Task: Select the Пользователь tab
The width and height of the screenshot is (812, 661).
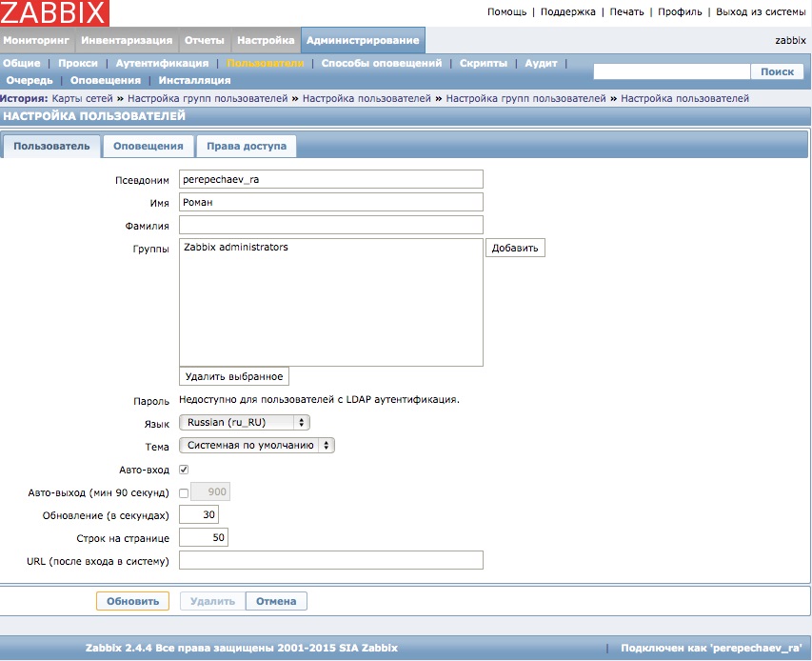Action: point(51,146)
